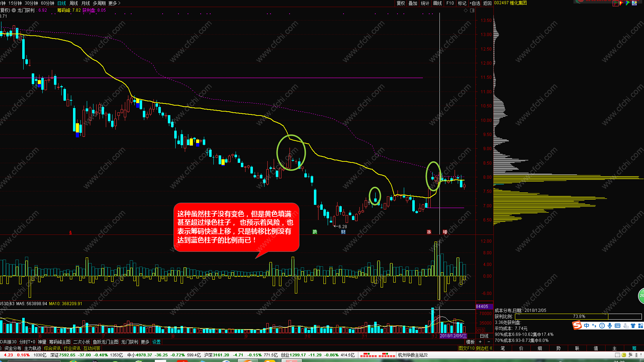The height and width of the screenshot is (362, 644).
Task: Switch Sogou input to Chinese/English mode (中)
Action: [586, 326]
